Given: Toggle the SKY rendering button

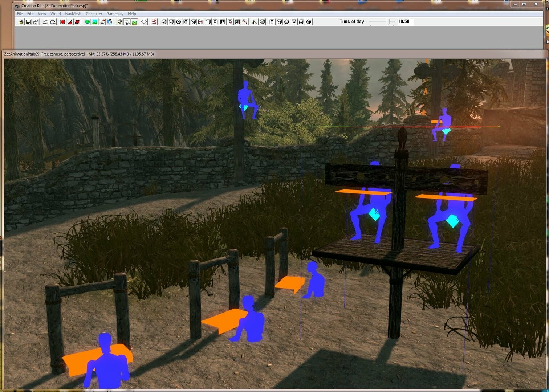Looking at the screenshot, I should pyautogui.click(x=127, y=22).
